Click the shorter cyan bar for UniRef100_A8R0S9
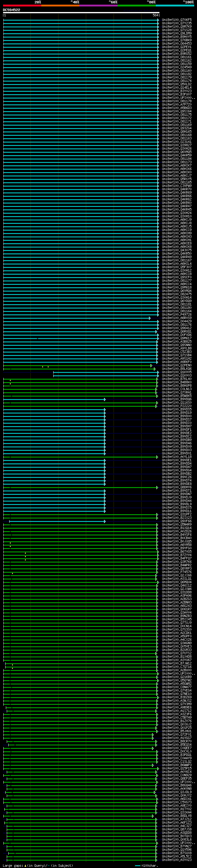Screen dimensions: 197x868 tap(77, 318)
